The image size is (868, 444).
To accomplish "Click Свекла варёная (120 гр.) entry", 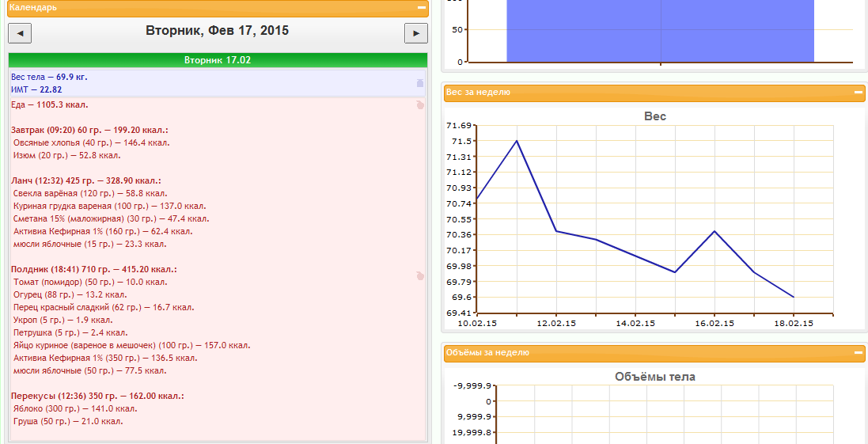I will (90, 194).
